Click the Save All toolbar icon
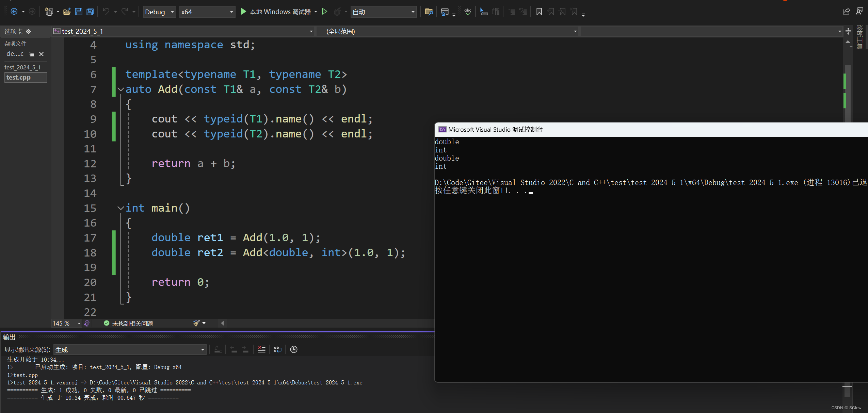The width and height of the screenshot is (868, 413). [90, 12]
